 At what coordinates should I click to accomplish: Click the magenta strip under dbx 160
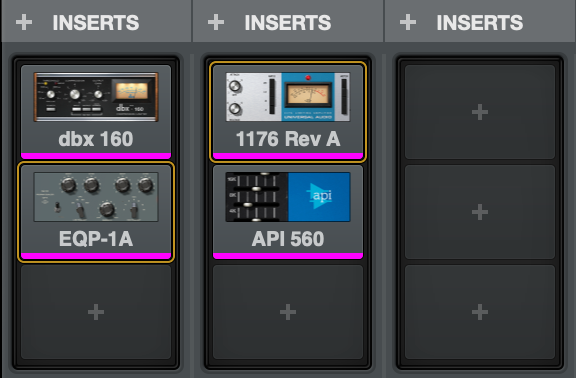(96, 156)
